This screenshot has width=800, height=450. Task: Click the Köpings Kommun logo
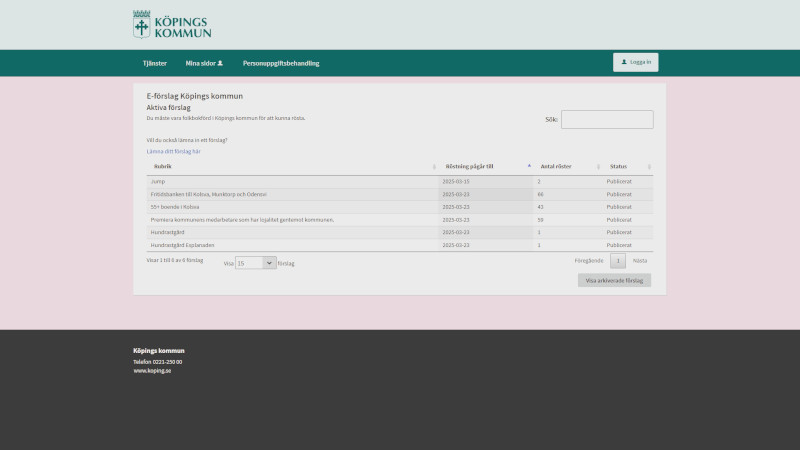(172, 24)
